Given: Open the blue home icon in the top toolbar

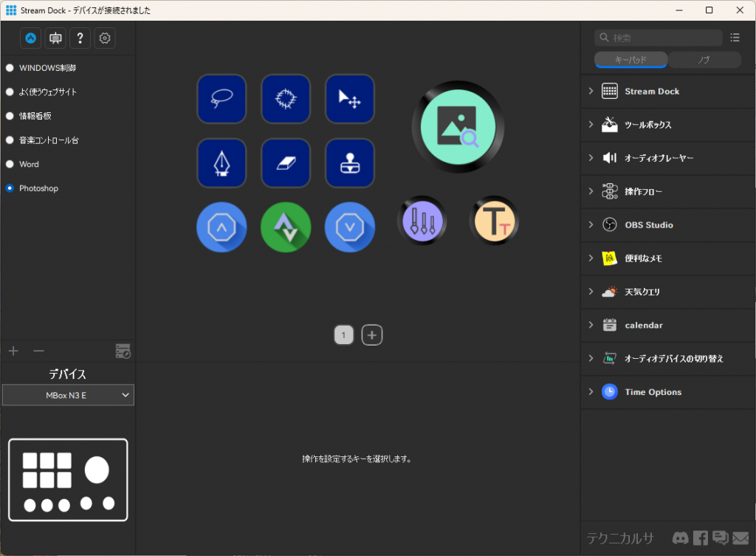Looking at the screenshot, I should [x=30, y=38].
